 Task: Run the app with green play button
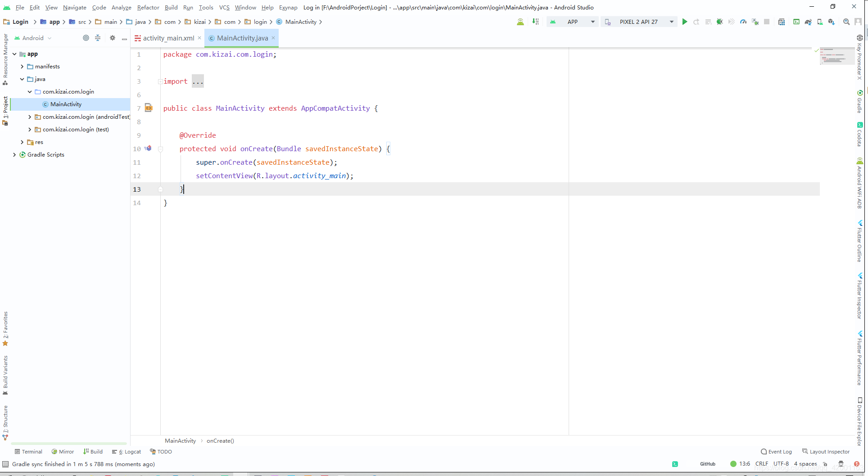(x=684, y=22)
